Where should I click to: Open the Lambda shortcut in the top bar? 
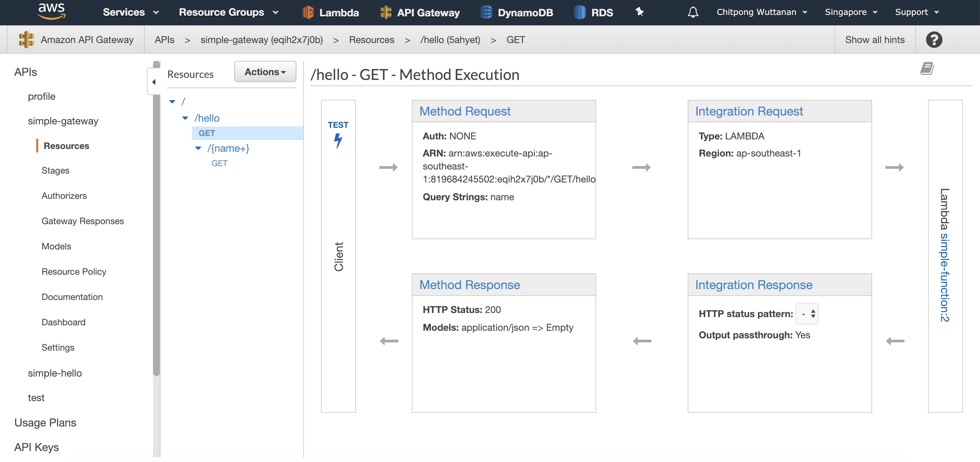(330, 13)
